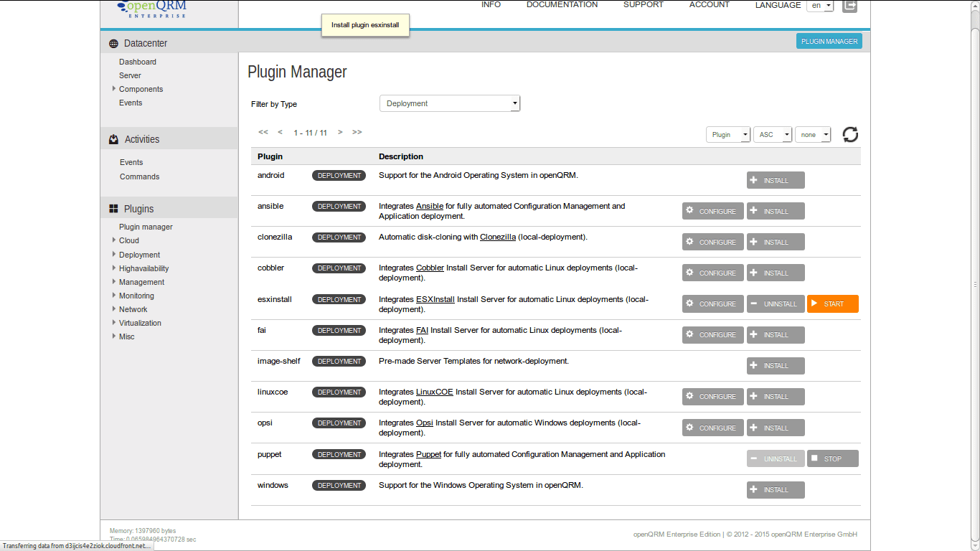
Task: Uninstall the puppet plugin
Action: point(776,458)
